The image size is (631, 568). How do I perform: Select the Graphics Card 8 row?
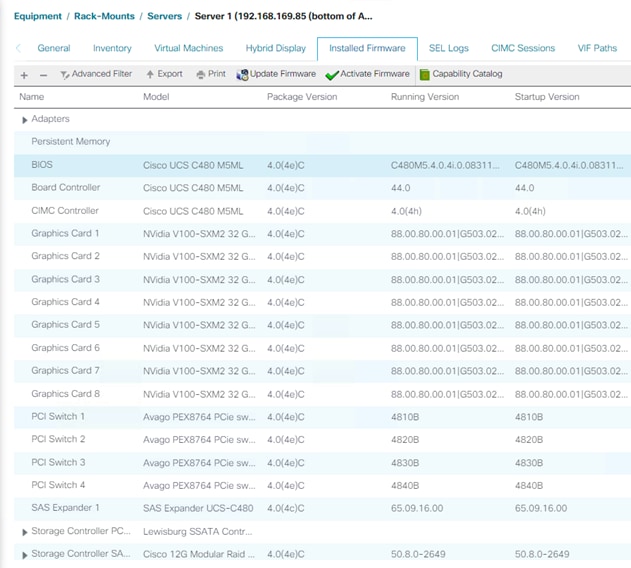[322, 394]
